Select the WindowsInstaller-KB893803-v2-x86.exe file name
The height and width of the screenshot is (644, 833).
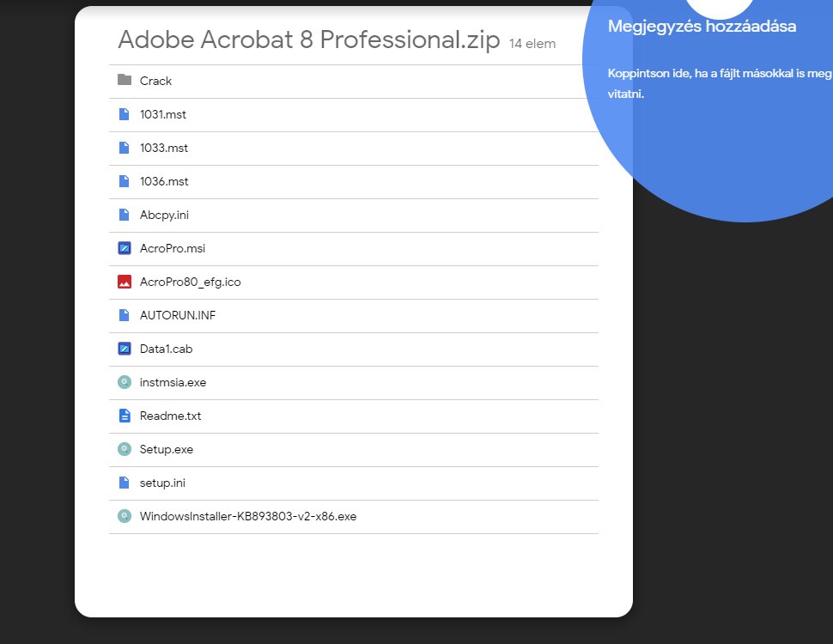pyautogui.click(x=248, y=516)
